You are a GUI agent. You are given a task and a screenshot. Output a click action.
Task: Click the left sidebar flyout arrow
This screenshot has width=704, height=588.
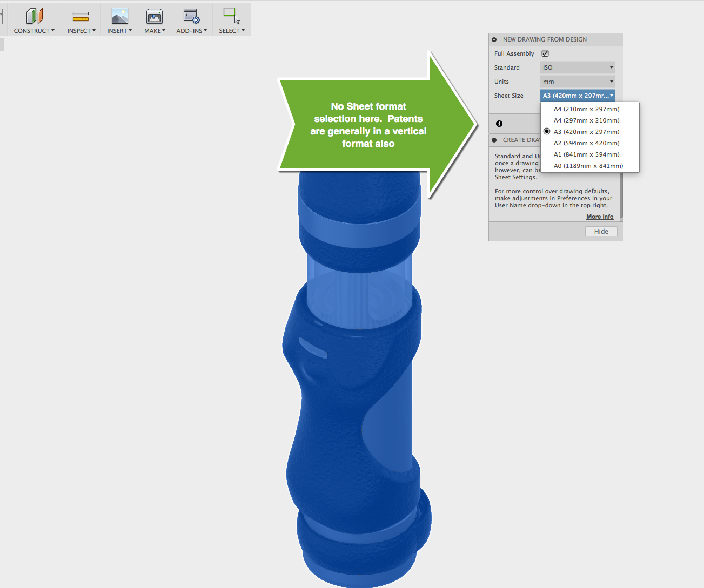pos(2,44)
